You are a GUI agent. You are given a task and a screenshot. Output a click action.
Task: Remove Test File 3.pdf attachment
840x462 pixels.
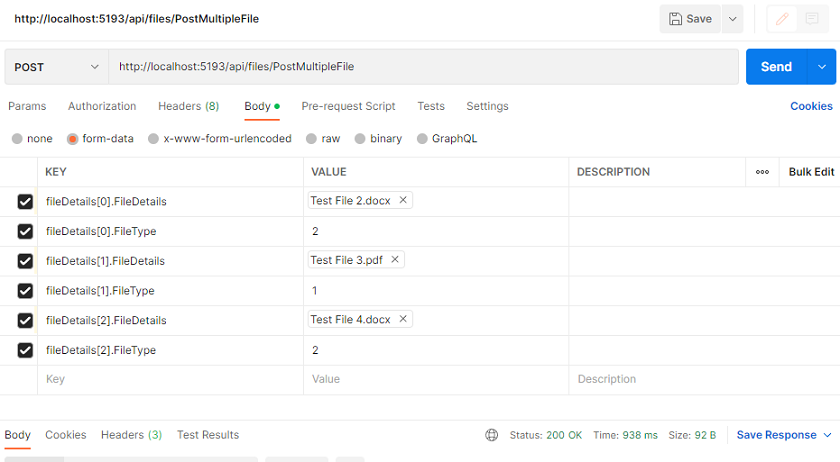click(x=395, y=259)
